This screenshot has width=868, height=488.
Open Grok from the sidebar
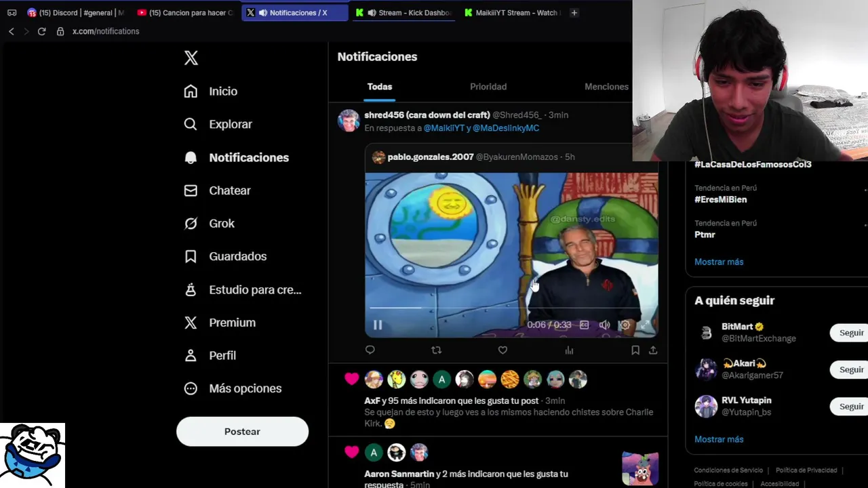click(x=210, y=224)
